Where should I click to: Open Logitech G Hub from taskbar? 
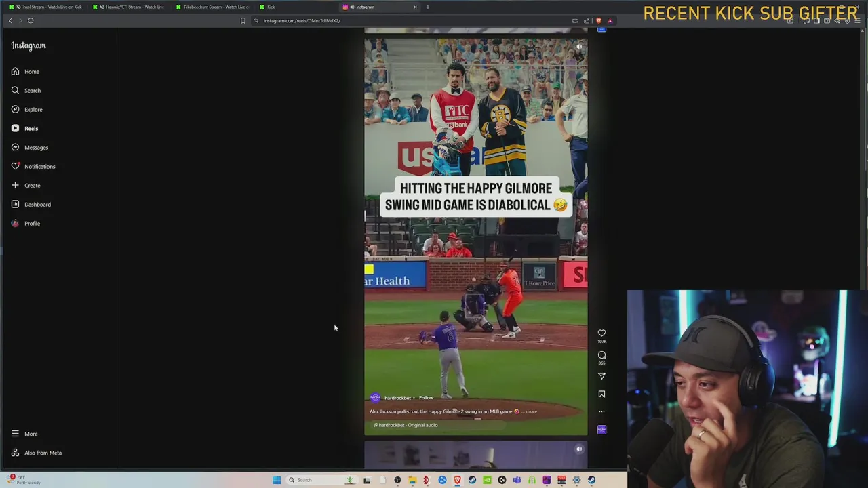[x=502, y=480]
